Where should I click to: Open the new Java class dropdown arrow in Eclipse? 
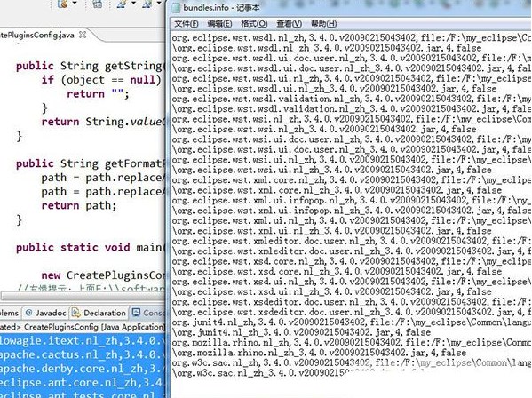tap(75, 4)
